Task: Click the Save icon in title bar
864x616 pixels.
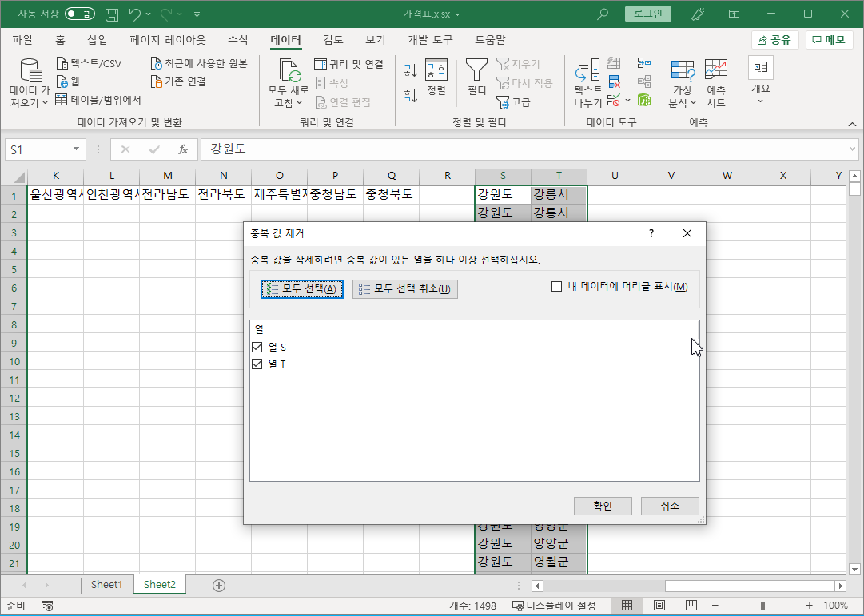Action: click(112, 14)
